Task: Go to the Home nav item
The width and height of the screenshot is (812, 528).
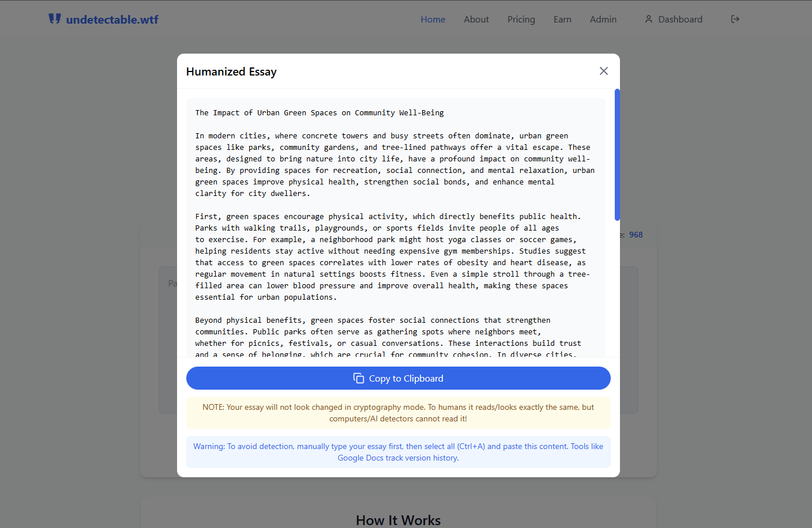Action: [433, 19]
